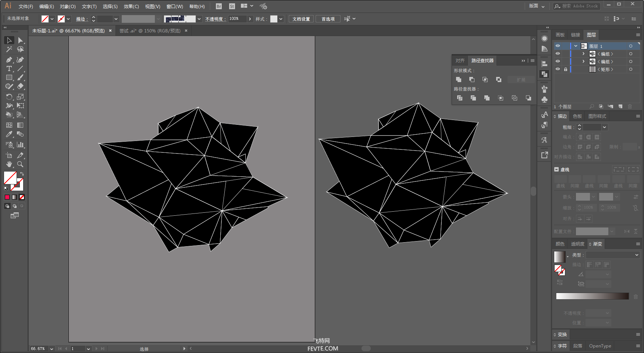
Task: Select the Direct Selection tool
Action: (x=21, y=40)
